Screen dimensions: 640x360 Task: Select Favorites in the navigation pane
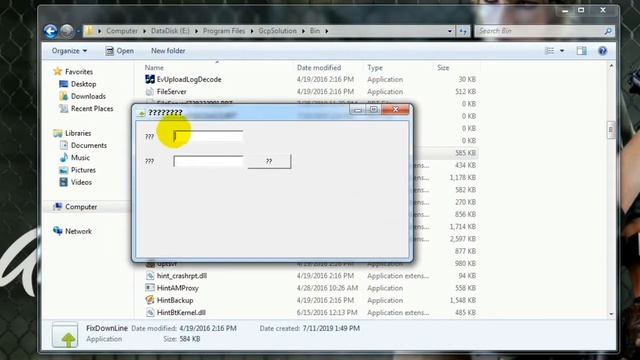[79, 72]
